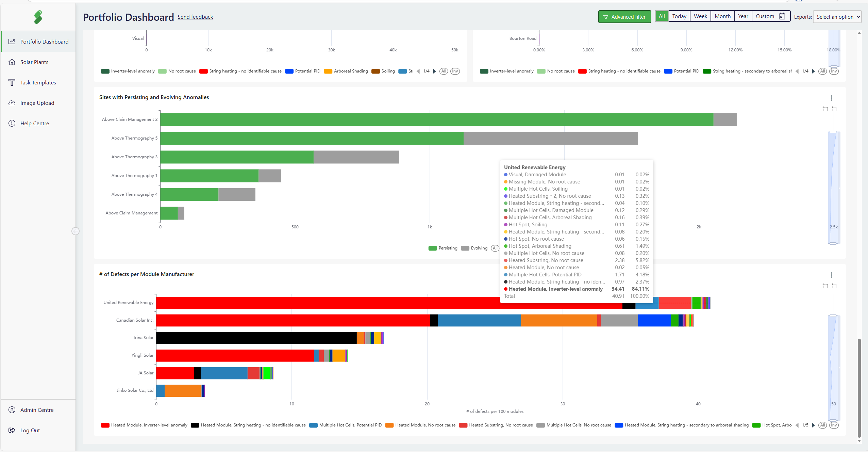Toggle Heated Module, Inverter-level anomaly legend
868x452 pixels.
point(144,425)
